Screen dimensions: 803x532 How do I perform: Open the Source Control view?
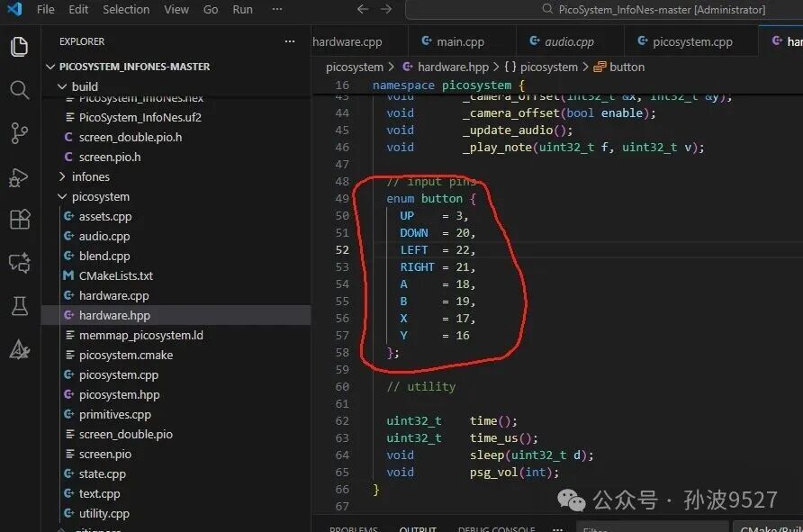coord(20,133)
